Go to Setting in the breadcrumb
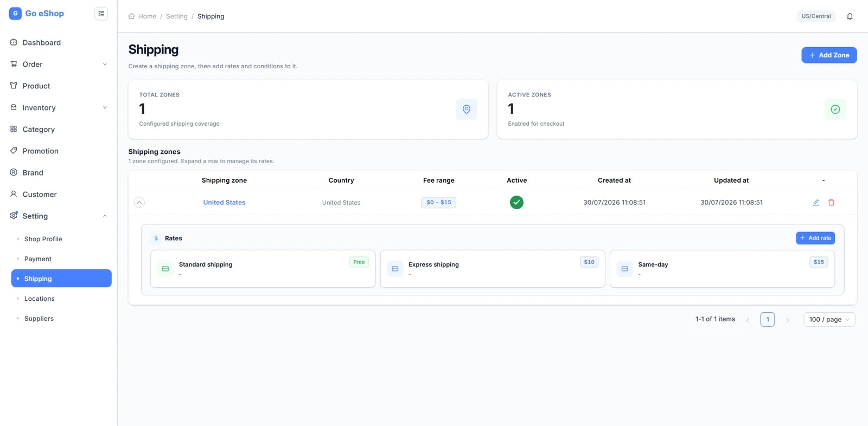The image size is (868, 426). (177, 16)
